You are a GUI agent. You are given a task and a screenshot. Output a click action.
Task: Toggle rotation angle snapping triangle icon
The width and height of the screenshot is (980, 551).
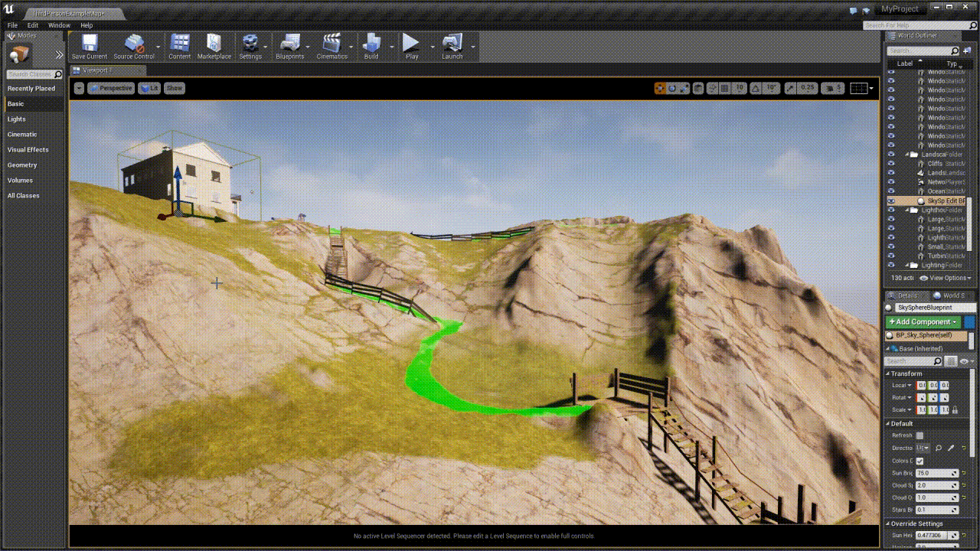[x=756, y=88]
